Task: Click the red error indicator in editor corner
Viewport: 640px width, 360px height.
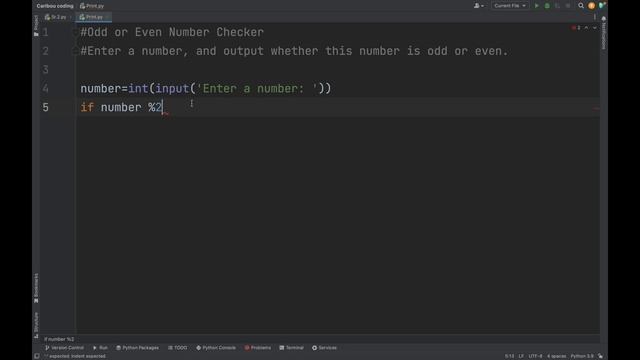Action: pos(576,28)
